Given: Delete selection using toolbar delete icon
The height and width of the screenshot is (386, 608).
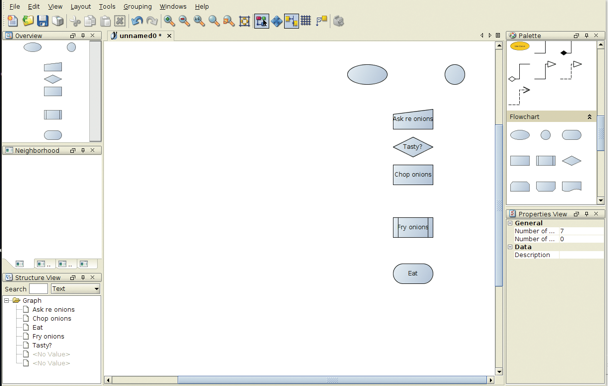Looking at the screenshot, I should (x=120, y=21).
